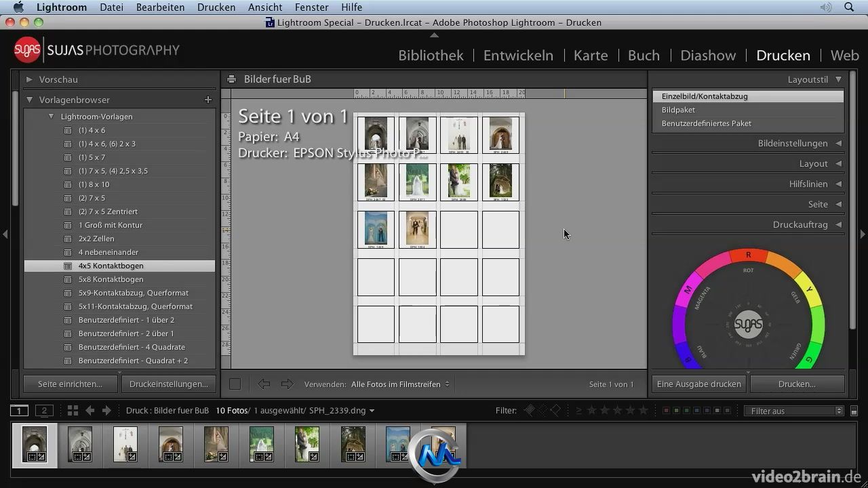Hide left panel group using left edge arrow
The height and width of the screenshot is (488, 868).
click(5, 235)
